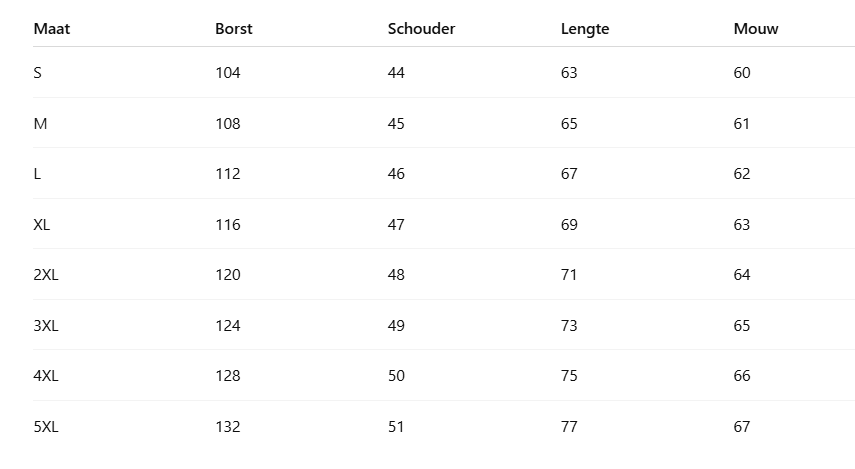This screenshot has height=469, width=855.
Task: Click Schouder value 50 for size 4XL
Action: pos(396,376)
